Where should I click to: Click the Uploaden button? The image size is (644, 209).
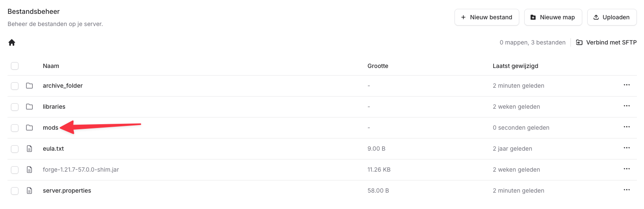[x=612, y=17]
